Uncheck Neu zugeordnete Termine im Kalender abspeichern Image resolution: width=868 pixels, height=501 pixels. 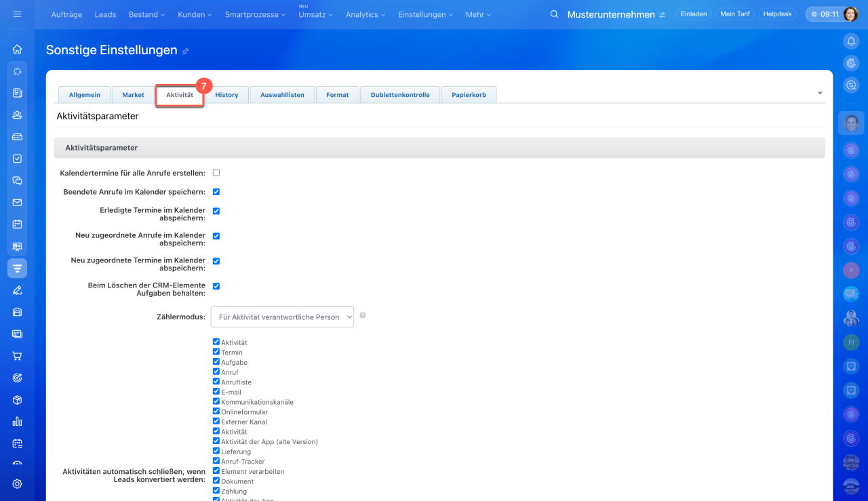216,261
